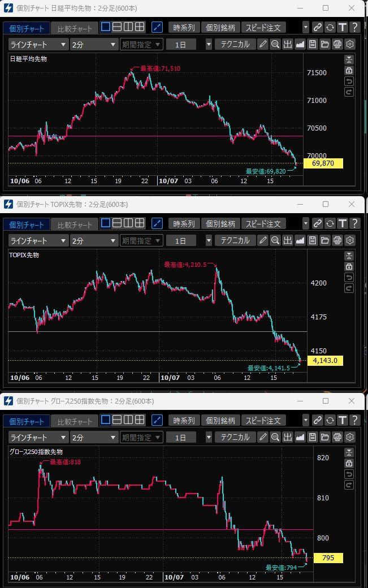Print the TOPIX先物 chart
The width and height of the screenshot is (368, 588).
337,240
